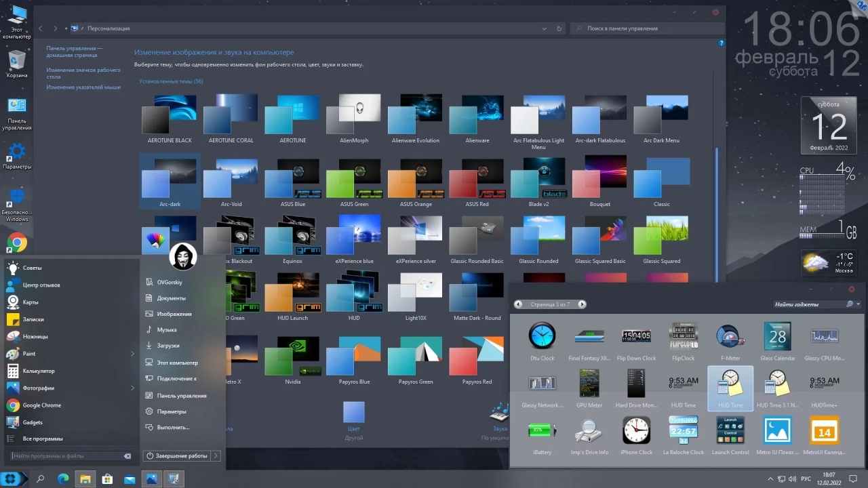Click the taskbar search magnifier
868x488 pixels.
tap(40, 479)
